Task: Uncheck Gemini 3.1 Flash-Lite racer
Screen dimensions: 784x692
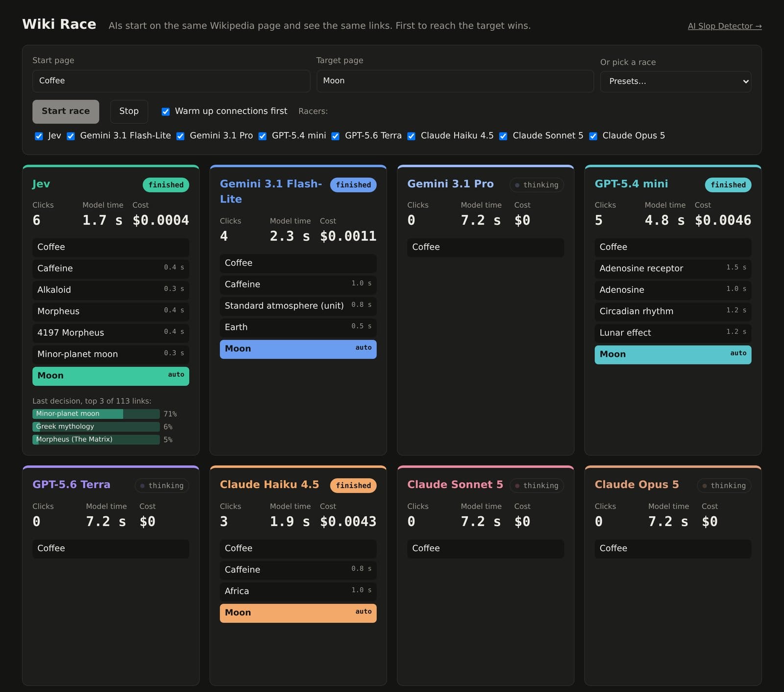Action: (71, 136)
